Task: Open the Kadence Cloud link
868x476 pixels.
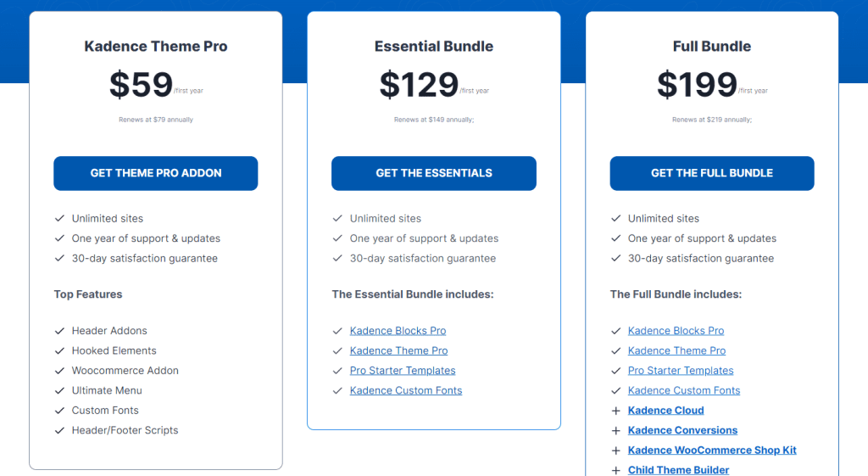Action: (x=666, y=411)
